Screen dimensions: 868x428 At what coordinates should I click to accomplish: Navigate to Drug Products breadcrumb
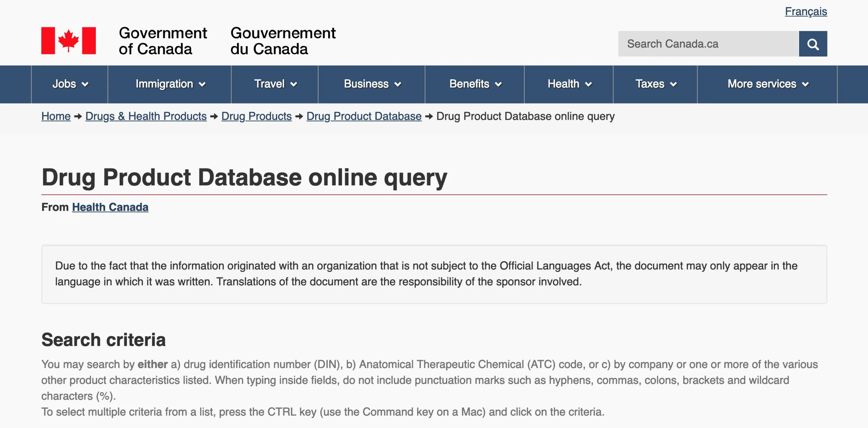[x=256, y=116]
